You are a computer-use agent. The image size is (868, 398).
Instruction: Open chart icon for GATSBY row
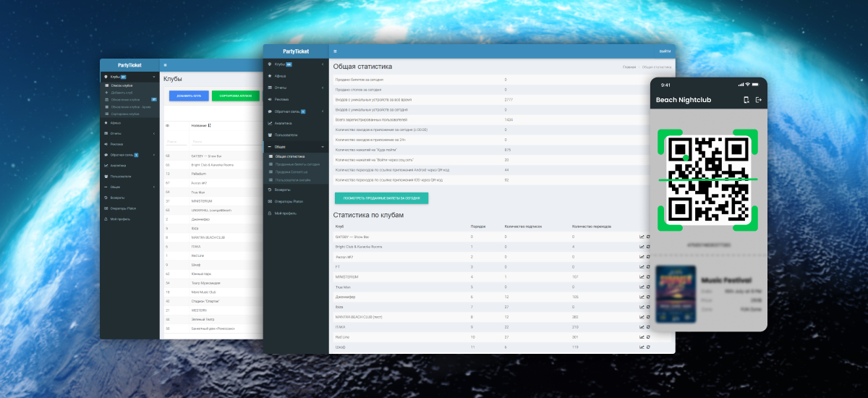(x=642, y=237)
